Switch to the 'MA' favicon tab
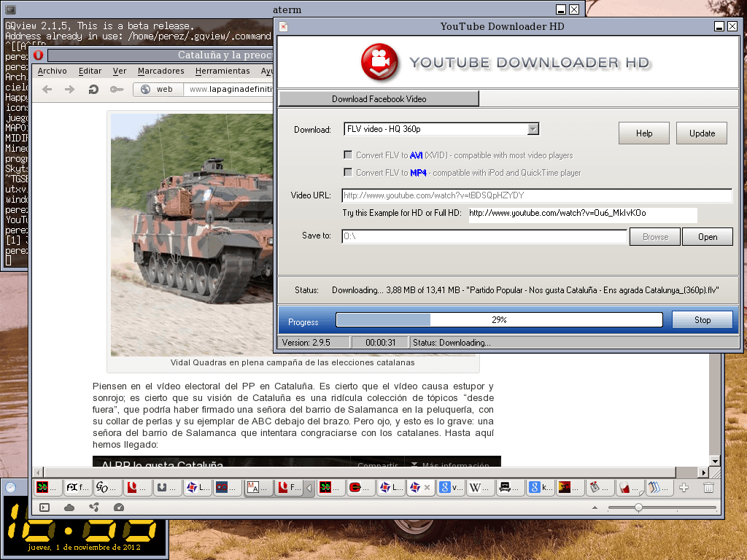Screen dimensions: 747x560 [258, 488]
